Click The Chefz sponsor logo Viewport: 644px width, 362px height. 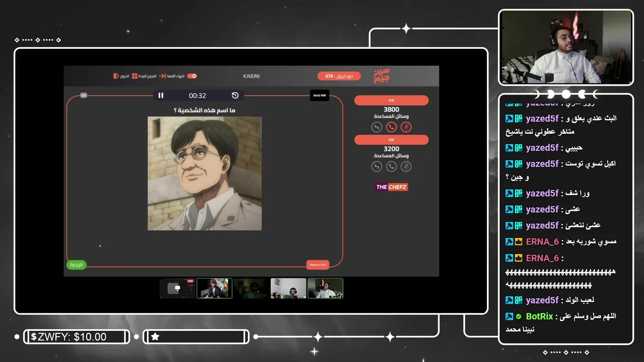(x=391, y=187)
